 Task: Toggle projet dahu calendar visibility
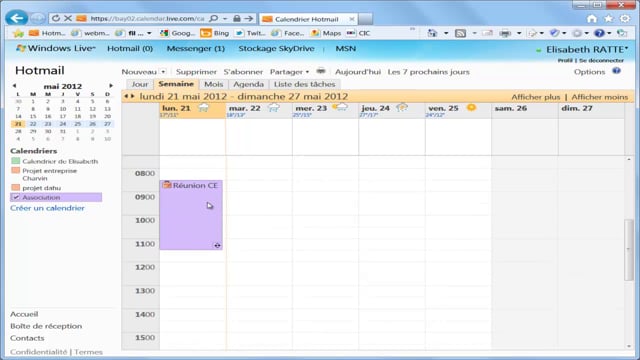pyautogui.click(x=16, y=187)
